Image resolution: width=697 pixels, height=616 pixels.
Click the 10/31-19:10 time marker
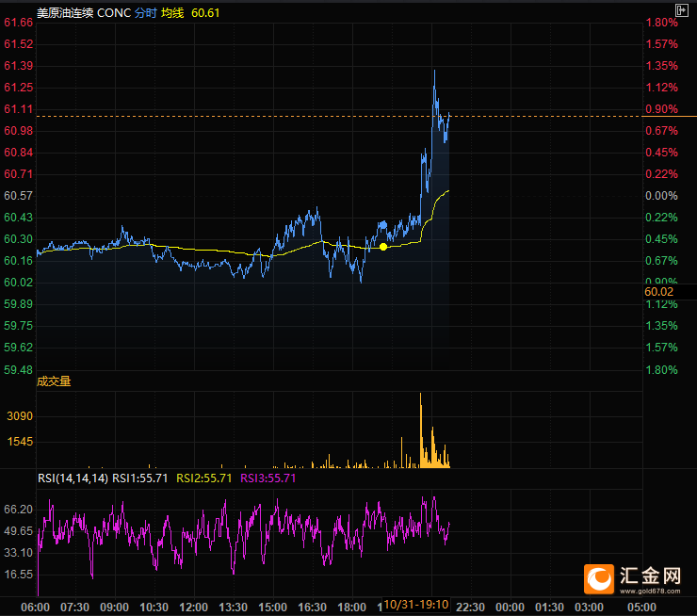point(415,603)
